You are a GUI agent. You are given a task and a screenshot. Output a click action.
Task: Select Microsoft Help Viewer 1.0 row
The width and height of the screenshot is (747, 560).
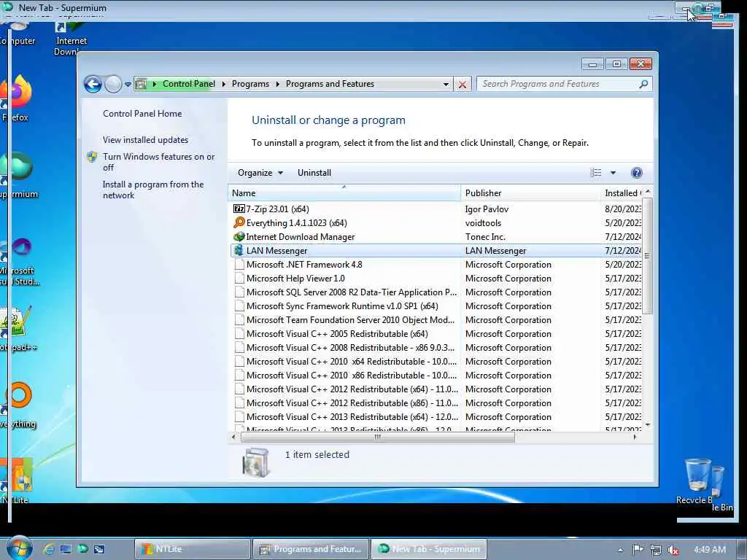click(436, 278)
